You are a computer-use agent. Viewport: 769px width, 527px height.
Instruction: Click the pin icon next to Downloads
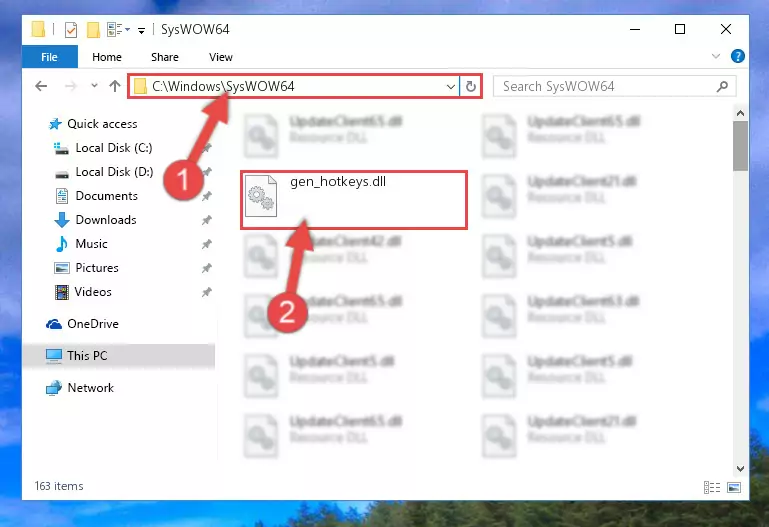206,220
